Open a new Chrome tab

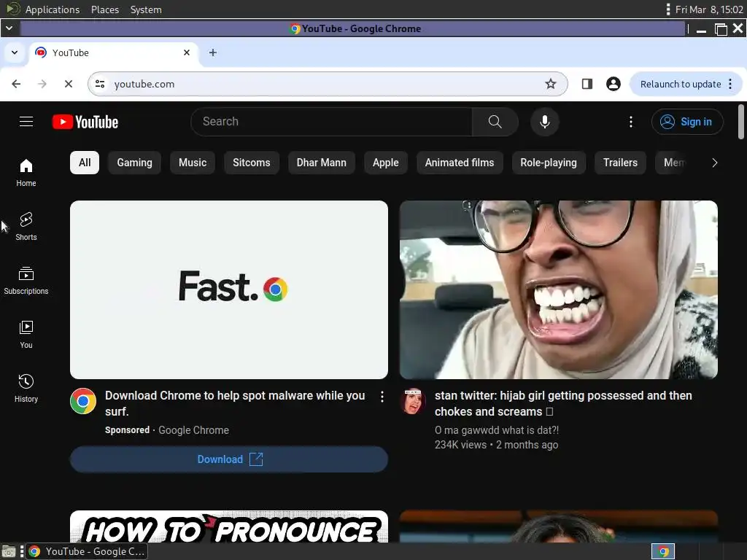coord(213,52)
